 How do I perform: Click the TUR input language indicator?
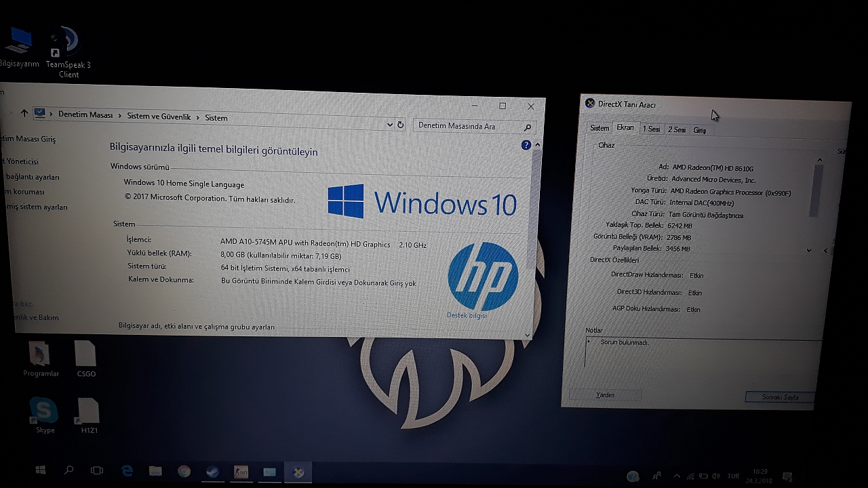[x=733, y=476]
